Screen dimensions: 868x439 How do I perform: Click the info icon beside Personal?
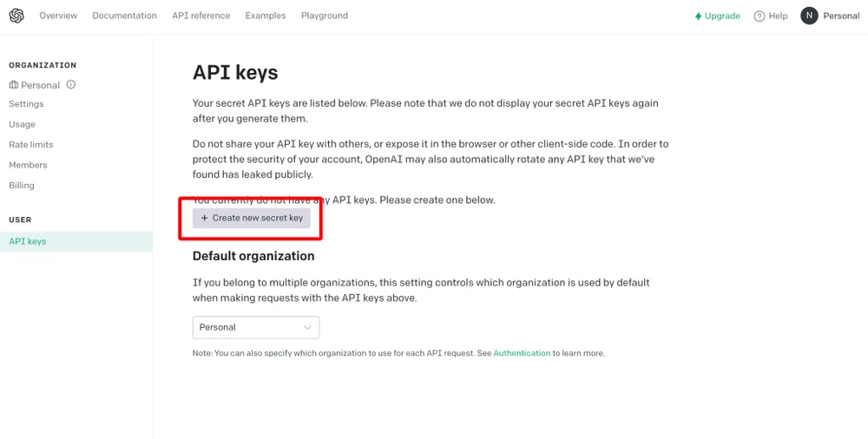[x=71, y=85]
